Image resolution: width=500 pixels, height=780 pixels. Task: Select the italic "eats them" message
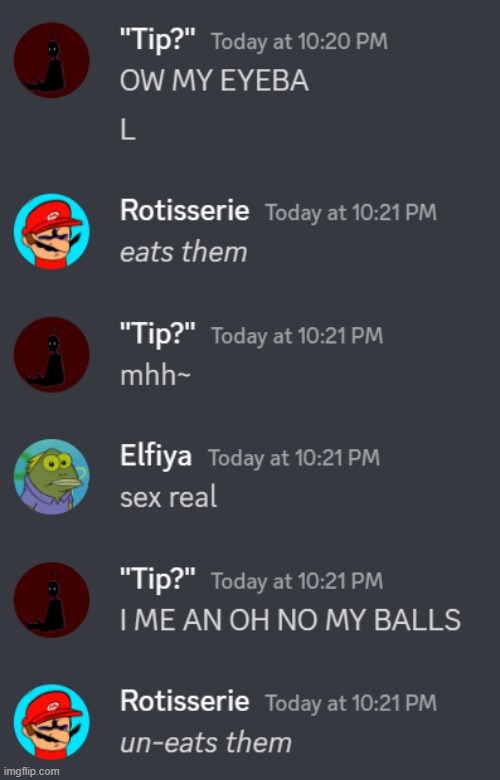coord(184,252)
